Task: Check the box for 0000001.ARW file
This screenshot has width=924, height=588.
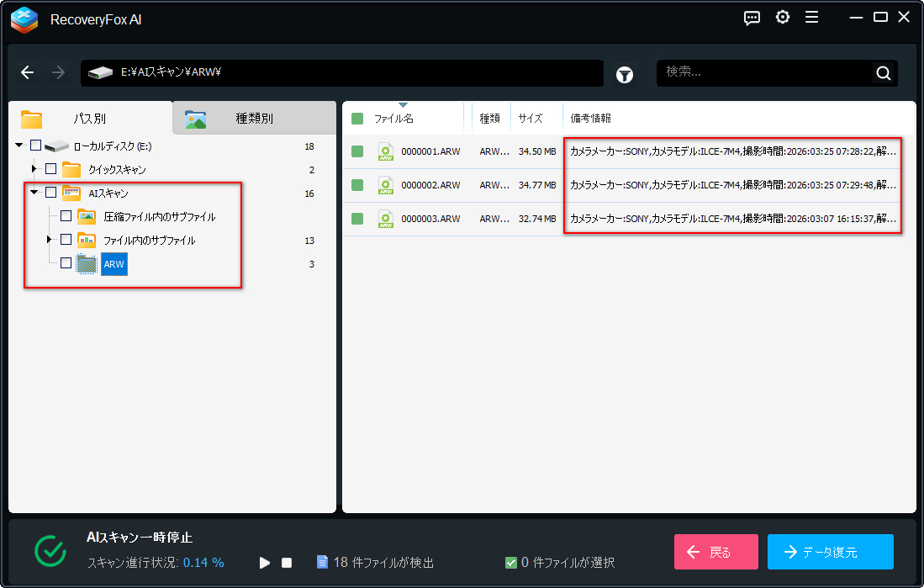Action: [x=357, y=151]
